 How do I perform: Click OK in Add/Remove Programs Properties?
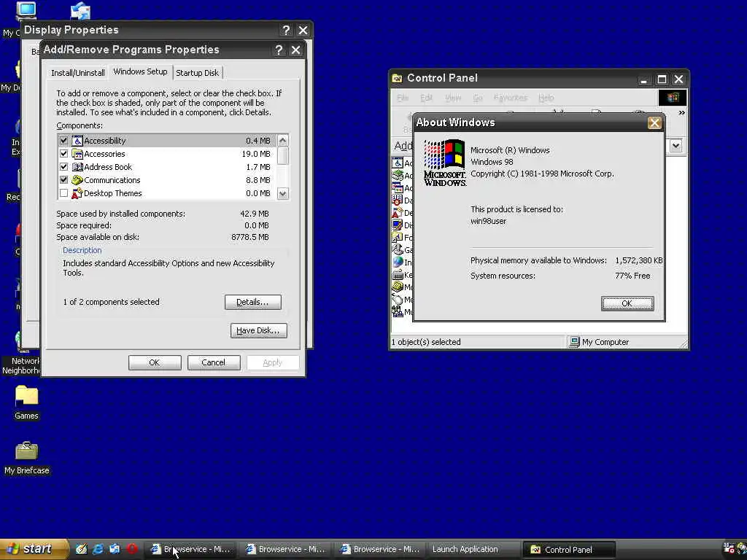(x=155, y=362)
